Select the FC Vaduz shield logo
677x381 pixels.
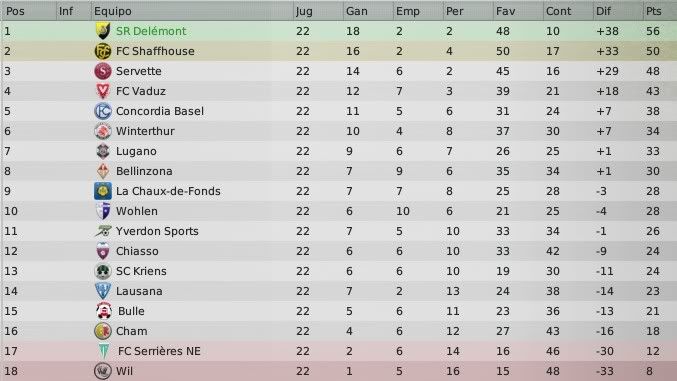click(103, 91)
